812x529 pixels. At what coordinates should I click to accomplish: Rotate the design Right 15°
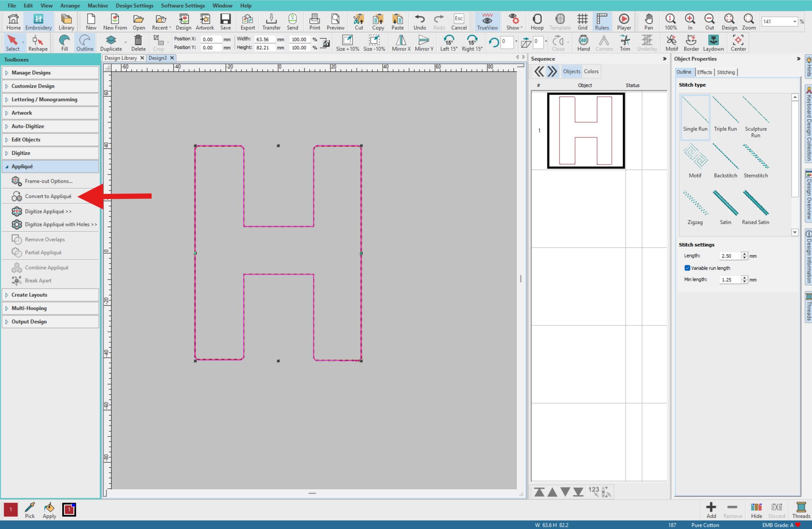(x=472, y=43)
